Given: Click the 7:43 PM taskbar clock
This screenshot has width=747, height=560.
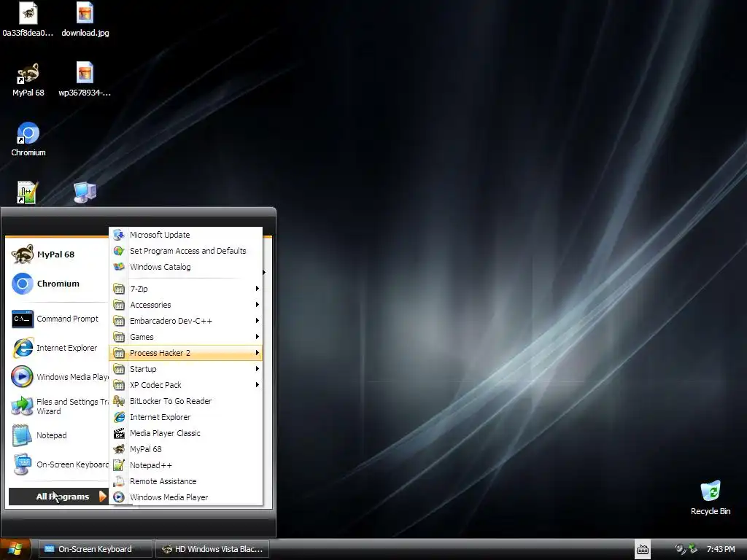Looking at the screenshot, I should (x=721, y=549).
